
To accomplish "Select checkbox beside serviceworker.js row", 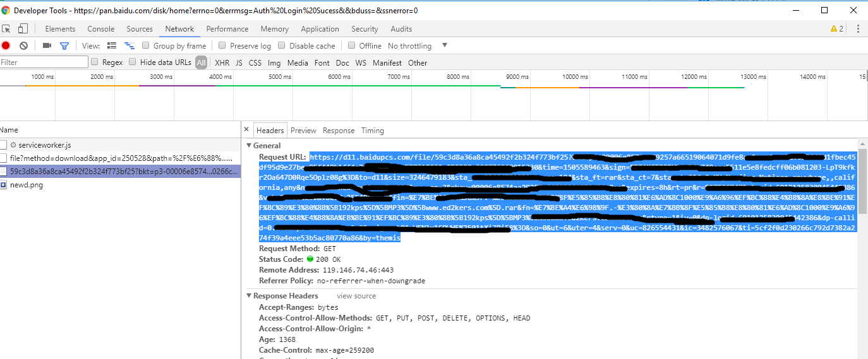I will coord(4,145).
